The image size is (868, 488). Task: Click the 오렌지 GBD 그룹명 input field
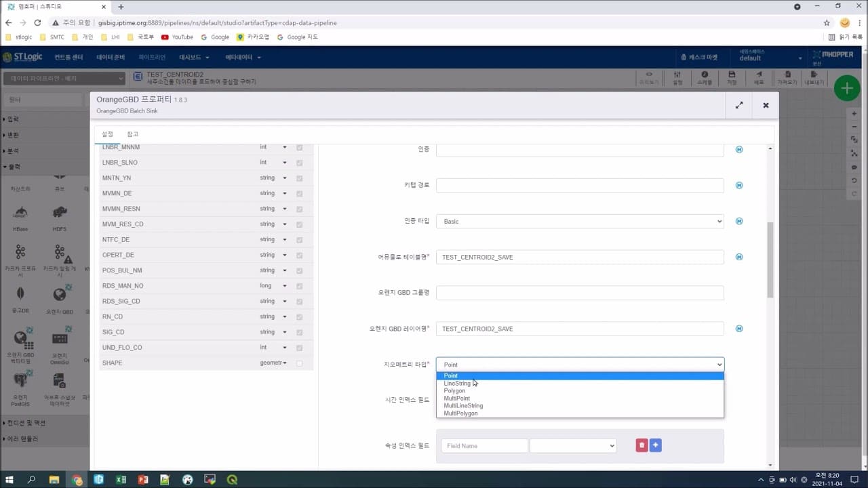[580, 293]
